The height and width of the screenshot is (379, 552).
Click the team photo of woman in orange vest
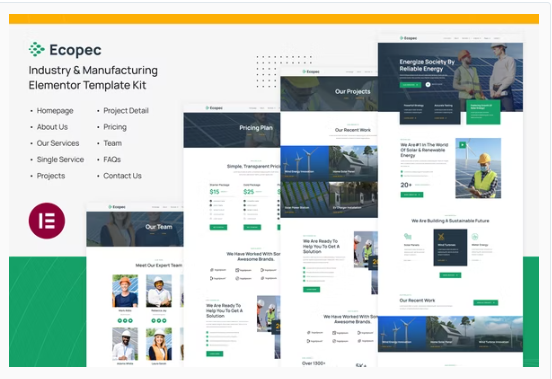click(x=159, y=343)
